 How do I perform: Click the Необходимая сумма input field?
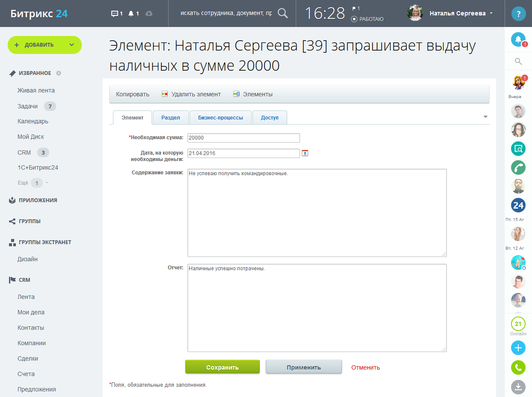tap(244, 138)
